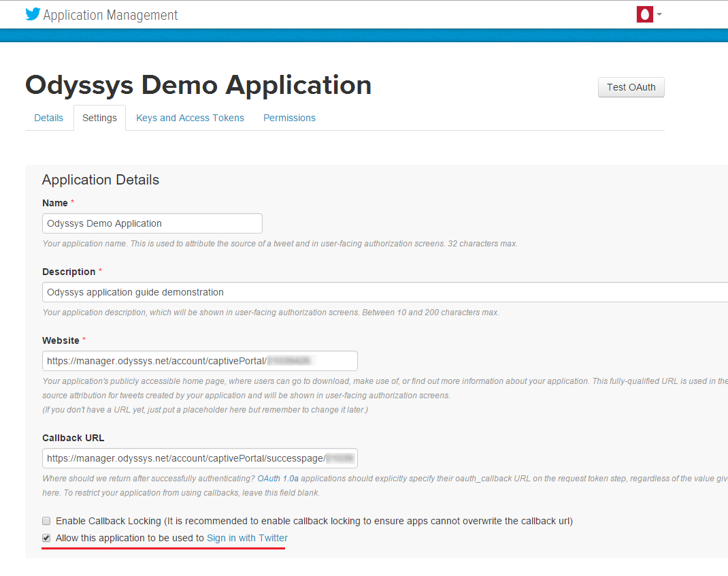Click the '32 characters max' name hint text
The width and height of the screenshot is (728, 576).
[280, 244]
